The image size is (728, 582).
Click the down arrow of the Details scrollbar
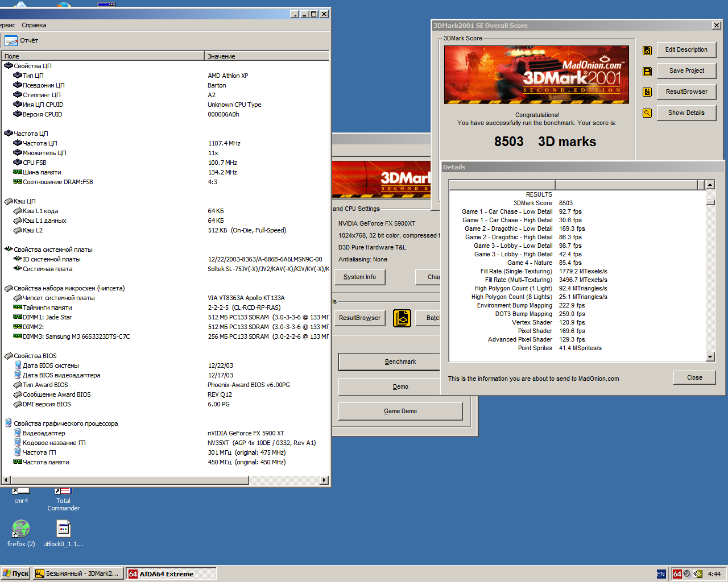[709, 357]
